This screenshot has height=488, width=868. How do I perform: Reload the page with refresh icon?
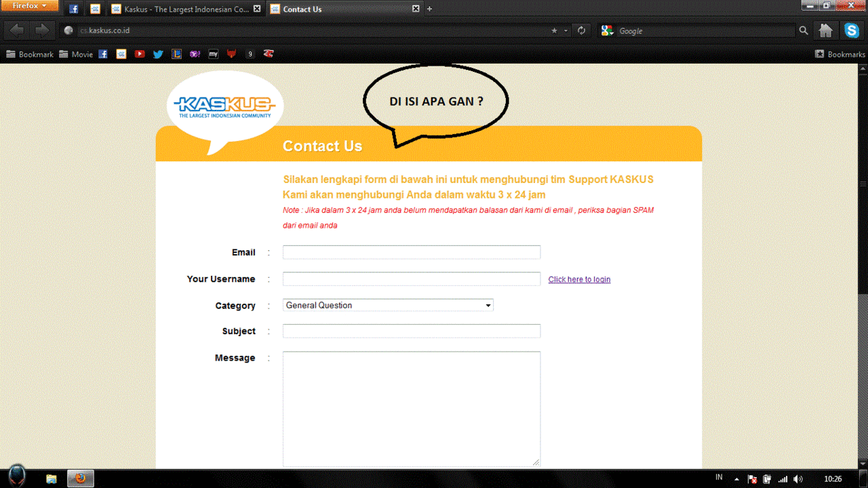click(x=581, y=30)
